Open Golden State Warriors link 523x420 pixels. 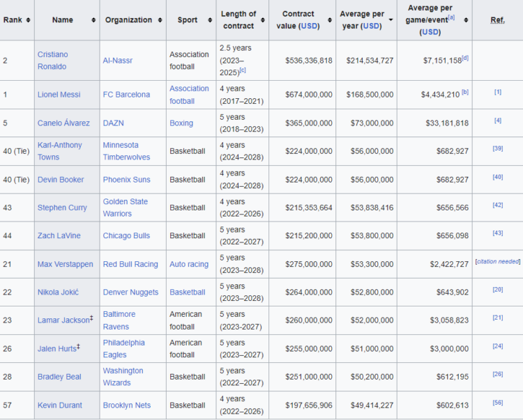point(126,208)
